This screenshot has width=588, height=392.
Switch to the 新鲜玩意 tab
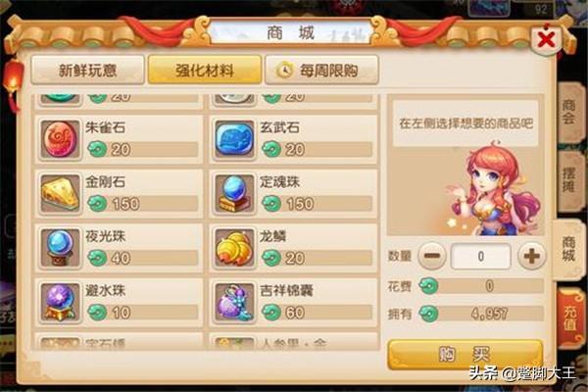(88, 71)
